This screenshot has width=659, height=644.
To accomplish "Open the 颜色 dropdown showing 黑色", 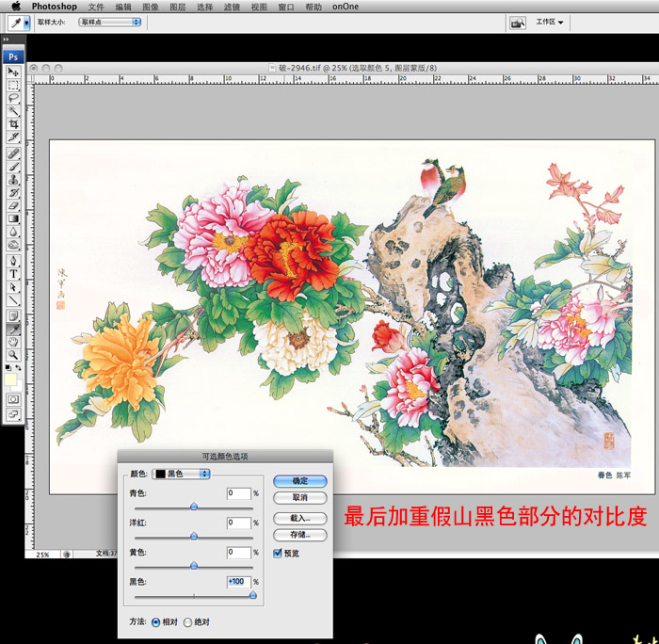I will tap(181, 475).
